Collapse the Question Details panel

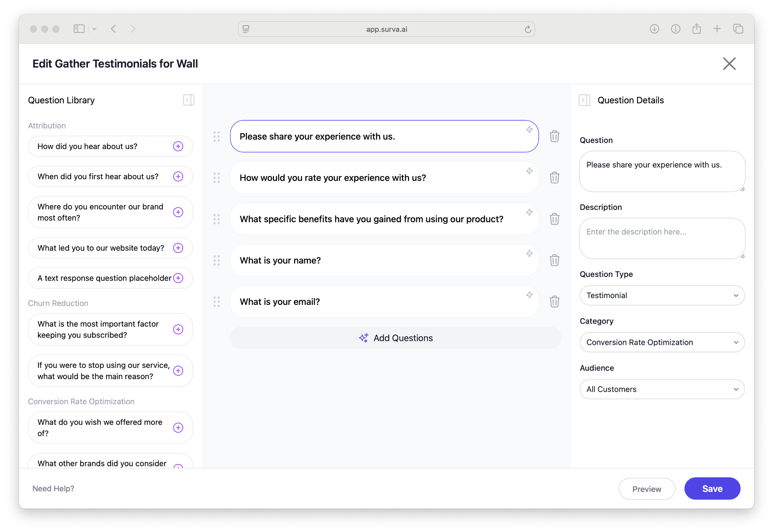[x=584, y=100]
